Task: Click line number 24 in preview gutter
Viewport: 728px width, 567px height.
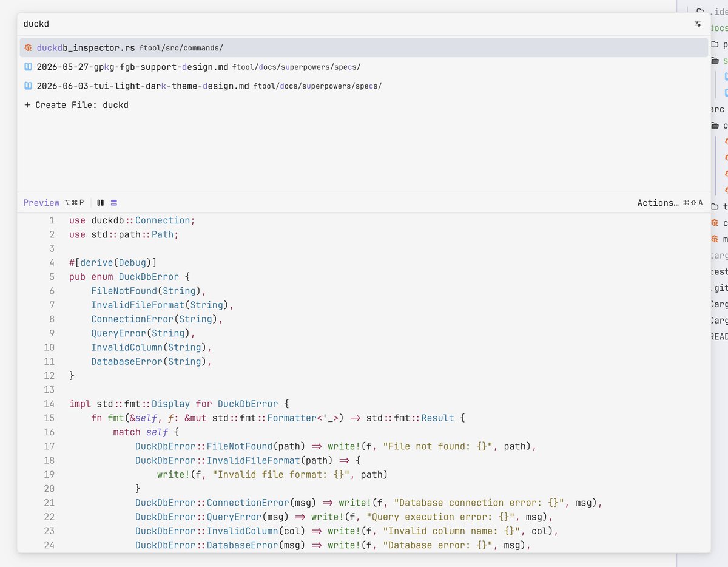Action: click(x=49, y=545)
